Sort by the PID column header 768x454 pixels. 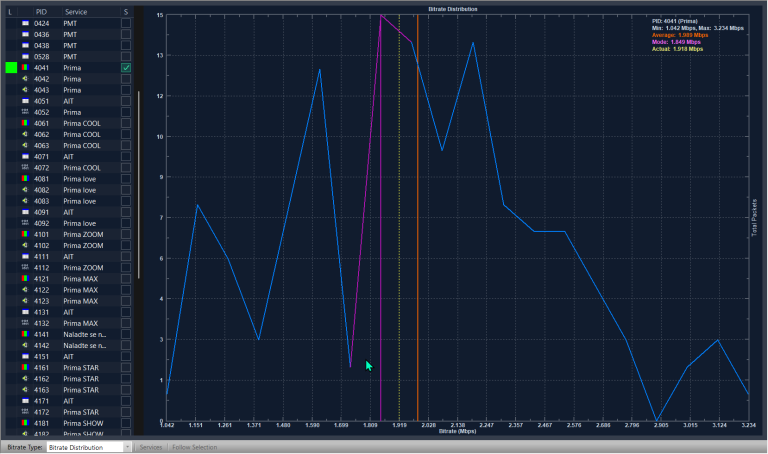41,12
